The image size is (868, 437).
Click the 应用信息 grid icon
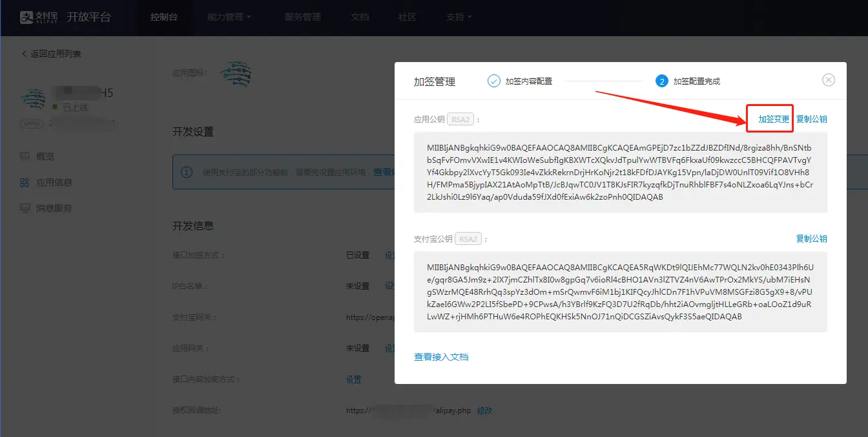tap(25, 182)
